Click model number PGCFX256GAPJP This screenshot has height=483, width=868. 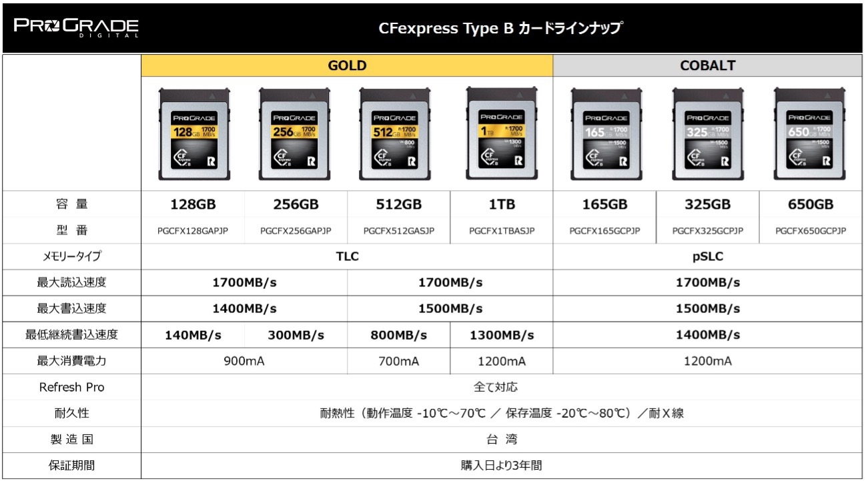coord(296,231)
